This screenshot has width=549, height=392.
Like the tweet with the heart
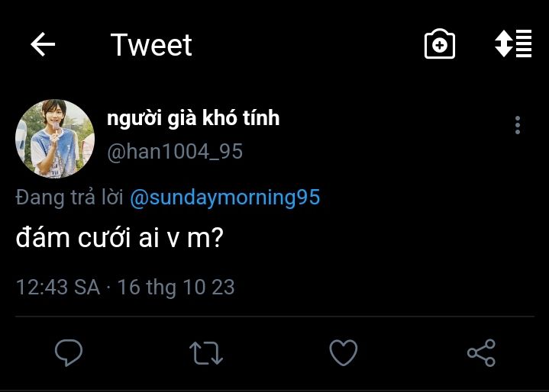point(344,352)
